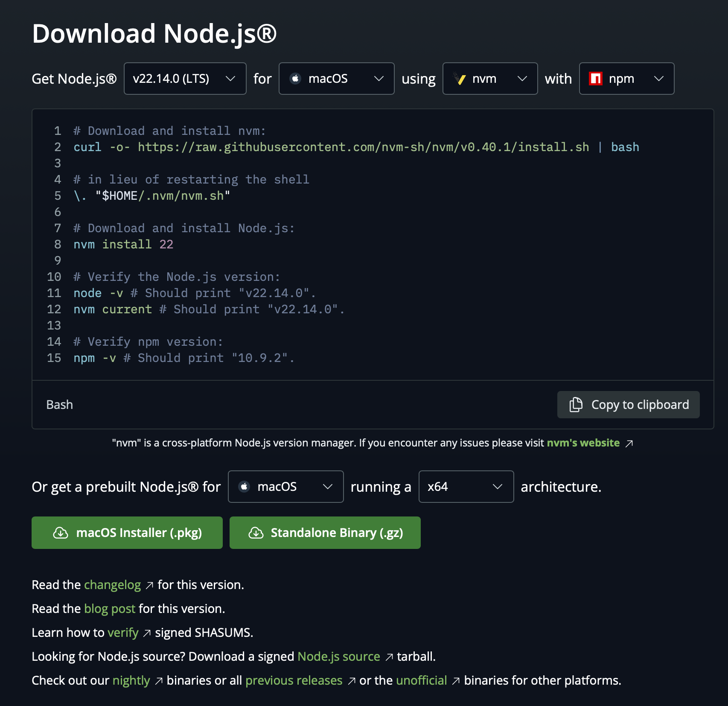Click the curl install command on line 2
The image size is (728, 706).
click(356, 147)
